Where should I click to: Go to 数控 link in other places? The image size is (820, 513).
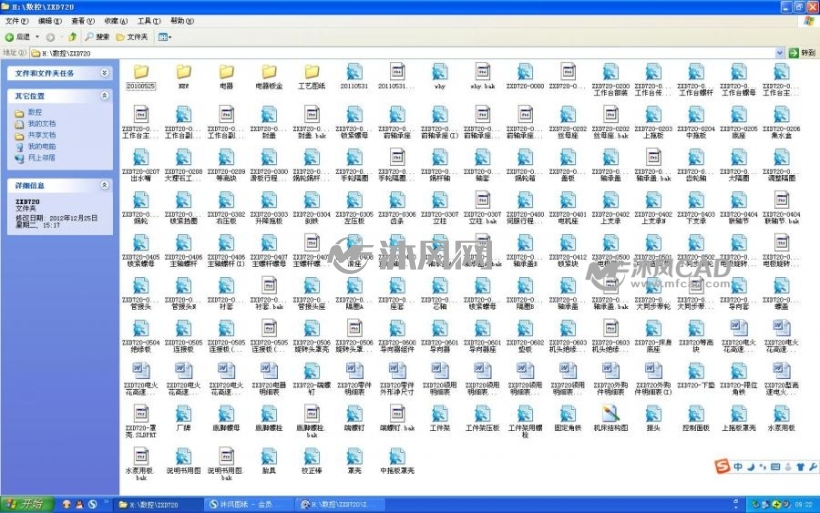tap(35, 112)
